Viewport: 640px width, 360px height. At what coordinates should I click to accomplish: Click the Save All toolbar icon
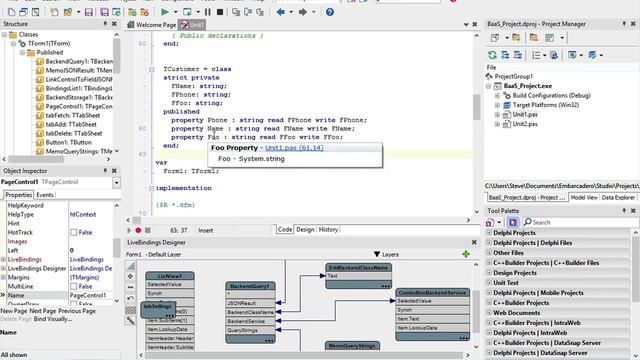[x=104, y=12]
